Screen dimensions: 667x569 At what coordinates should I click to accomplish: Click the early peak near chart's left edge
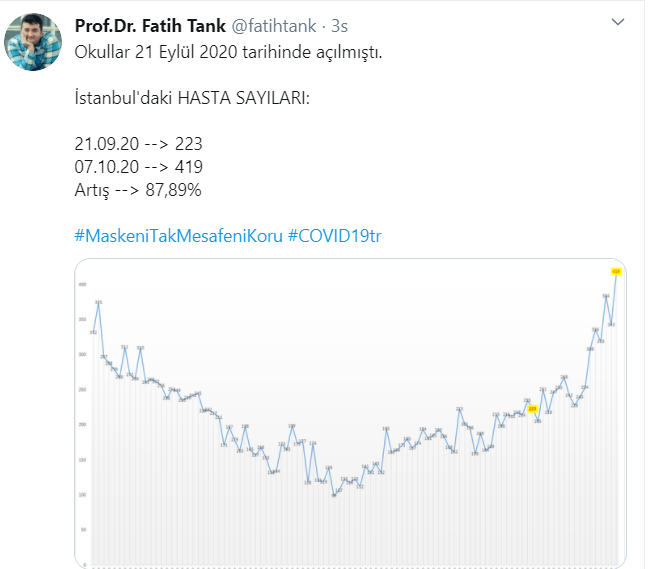[x=98, y=302]
